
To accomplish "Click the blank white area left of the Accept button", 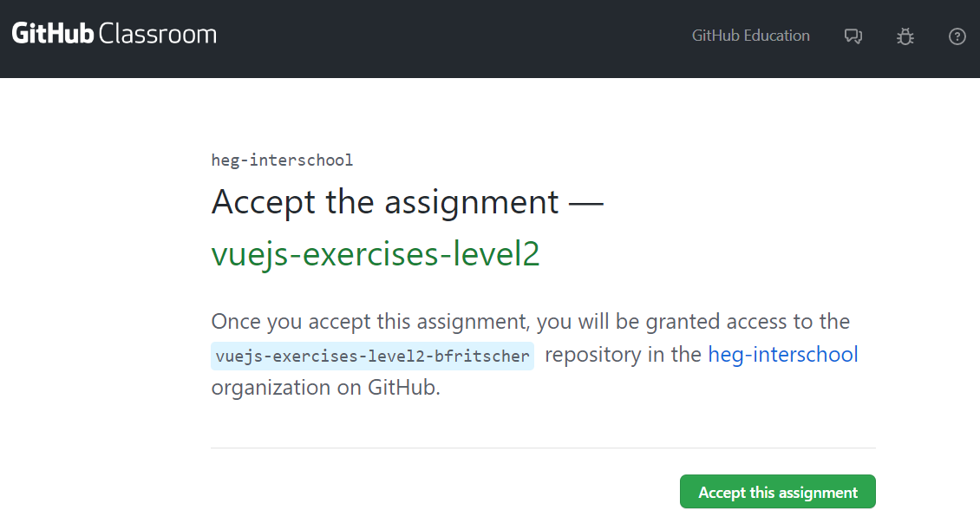I will (x=434, y=492).
